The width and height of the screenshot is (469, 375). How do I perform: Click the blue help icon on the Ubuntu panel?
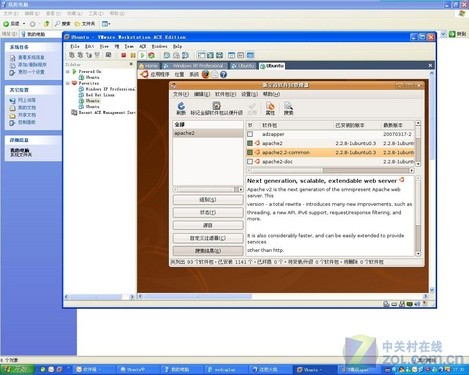[x=223, y=74]
